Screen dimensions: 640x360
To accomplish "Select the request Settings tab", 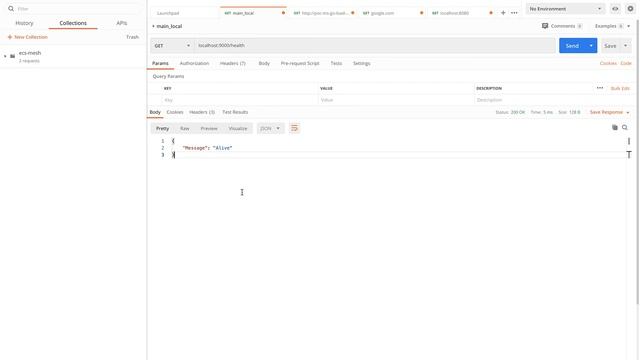I will (x=362, y=64).
